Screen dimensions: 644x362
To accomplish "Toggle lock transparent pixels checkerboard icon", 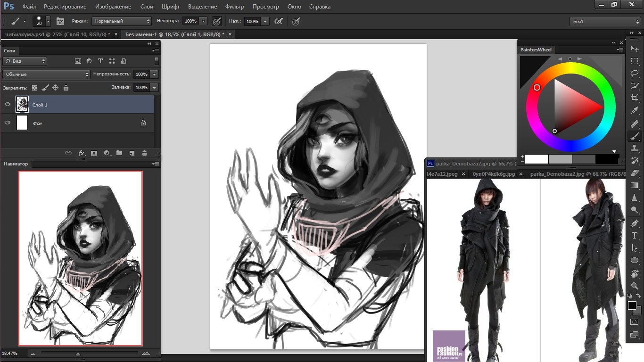I will [x=34, y=88].
